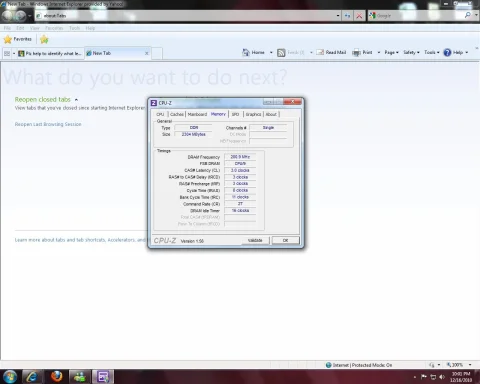Screen dimensions: 480x384
Task: Click the Action Center flag icon
Action: (x=424, y=377)
